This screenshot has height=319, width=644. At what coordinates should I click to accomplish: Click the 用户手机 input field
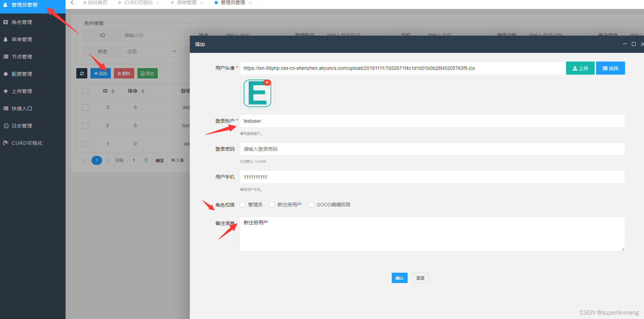432,177
